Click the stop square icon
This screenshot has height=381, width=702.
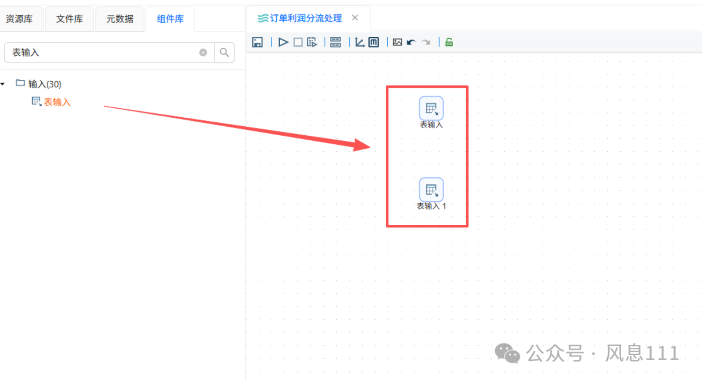(x=298, y=42)
